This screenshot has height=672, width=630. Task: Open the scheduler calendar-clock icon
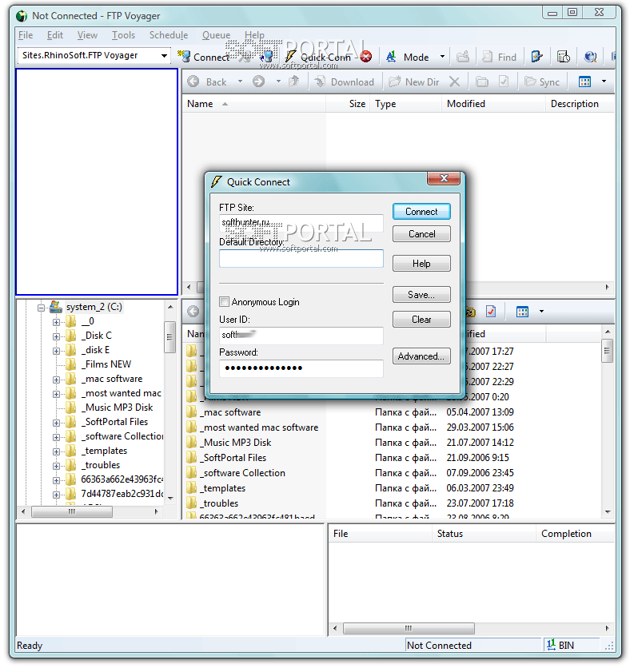[563, 57]
